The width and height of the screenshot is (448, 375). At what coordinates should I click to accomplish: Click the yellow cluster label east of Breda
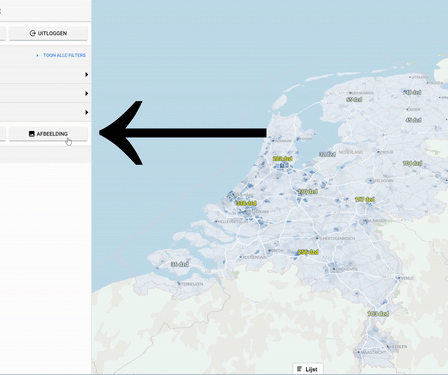[308, 252]
